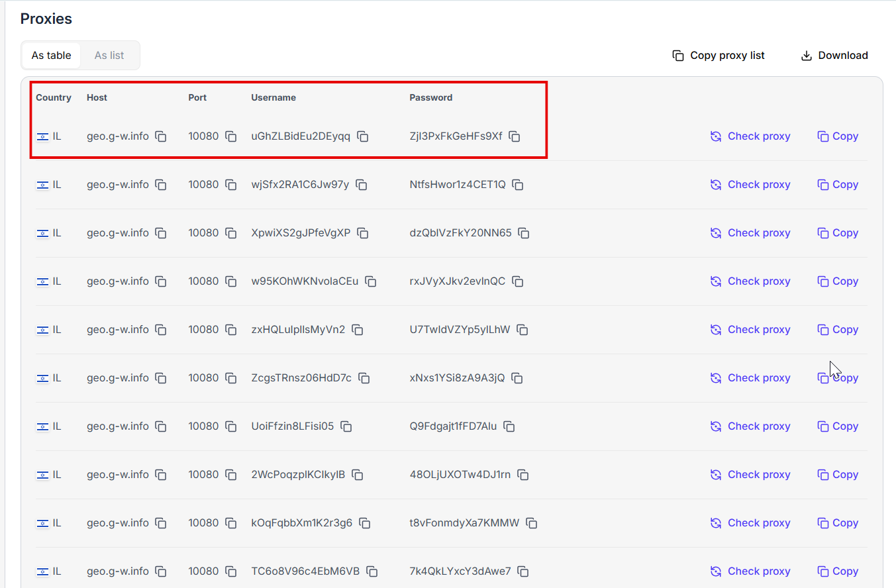Copy username w95KOhWKNvolaCEu icon

371,281
